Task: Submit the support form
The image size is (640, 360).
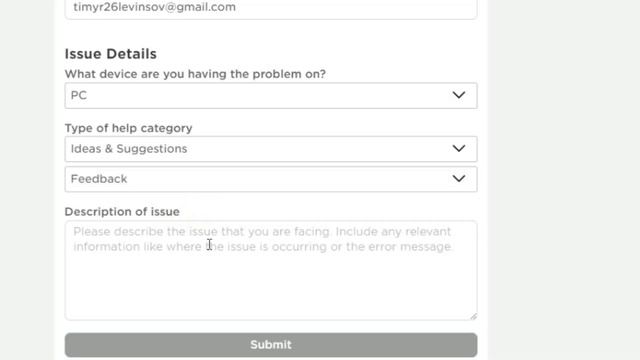Action: point(271,345)
